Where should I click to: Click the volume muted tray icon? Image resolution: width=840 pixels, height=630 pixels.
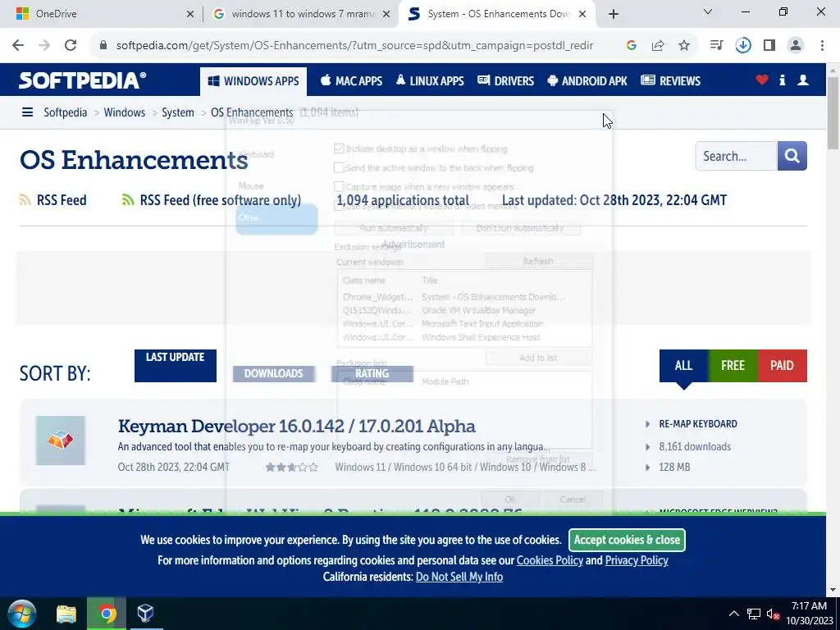coord(773,614)
